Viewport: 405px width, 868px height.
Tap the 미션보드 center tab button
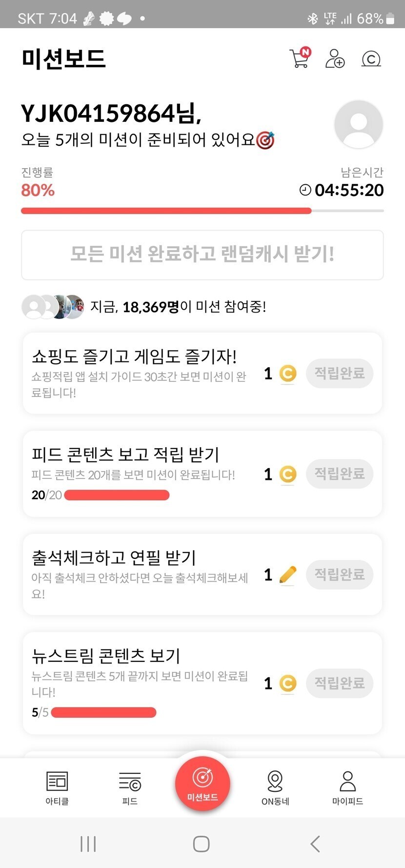click(x=202, y=783)
